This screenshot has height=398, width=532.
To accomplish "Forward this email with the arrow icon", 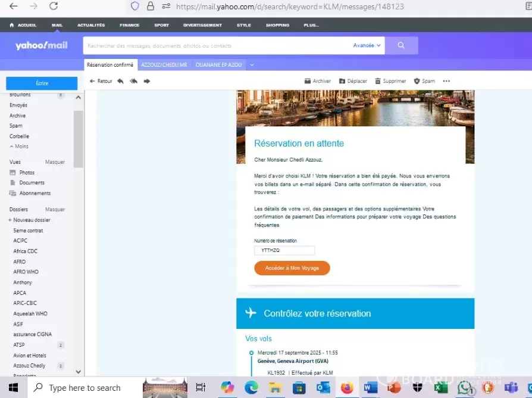I will (x=146, y=81).
